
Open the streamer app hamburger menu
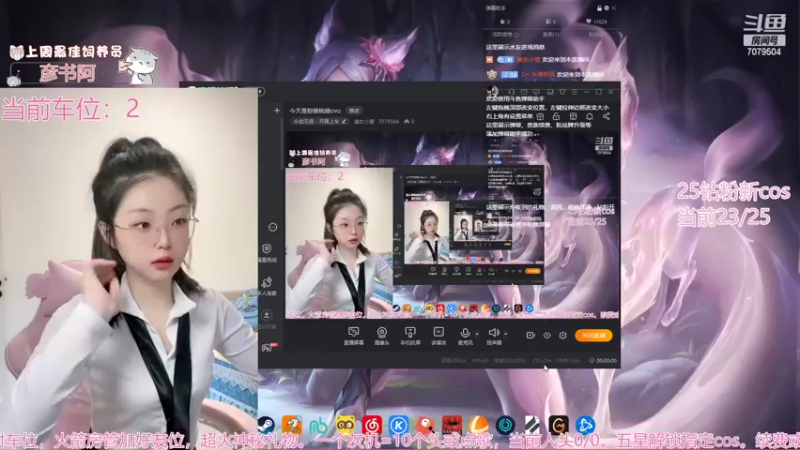pos(574,92)
